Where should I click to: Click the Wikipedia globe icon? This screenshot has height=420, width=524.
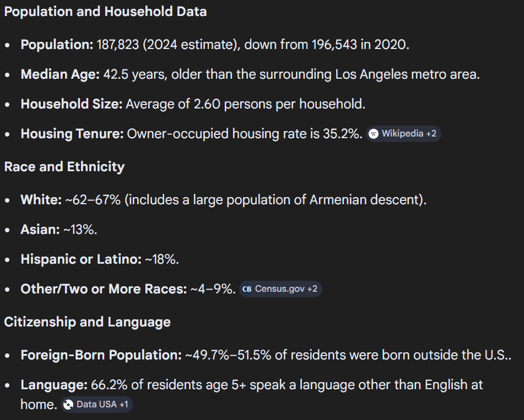tap(374, 134)
